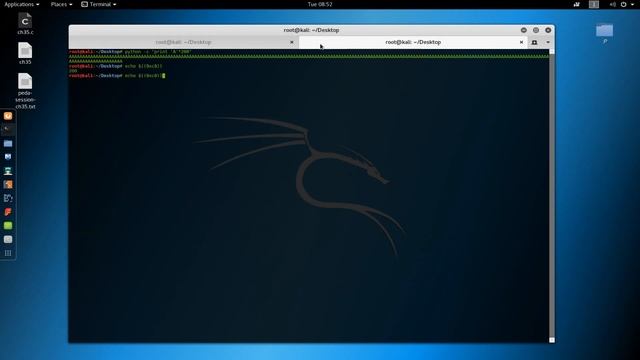Expand the system menu arrow in the top panel
This screenshot has height=360, width=640.
pyautogui.click(x=632, y=4)
